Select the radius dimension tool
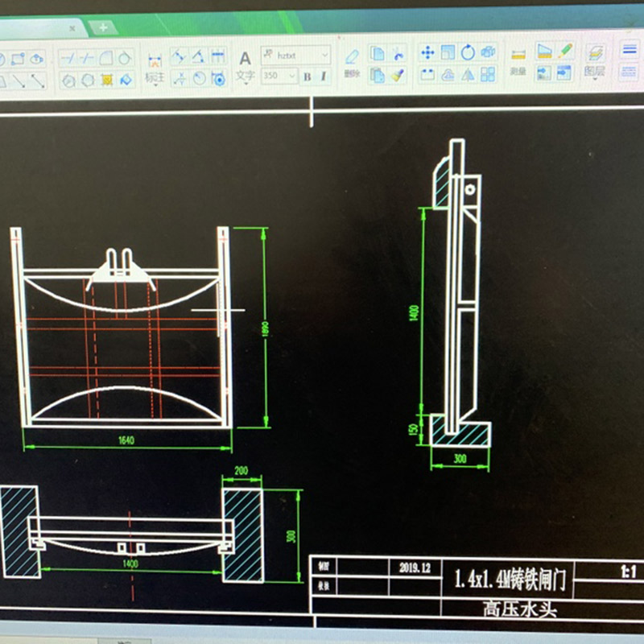The height and width of the screenshot is (644, 644). [199, 78]
